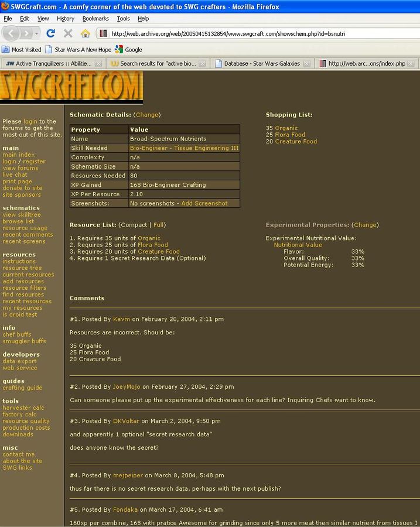Image resolution: width=420 pixels, height=527 pixels.
Task: Click the Stop loading X icon
Action: click(x=68, y=33)
